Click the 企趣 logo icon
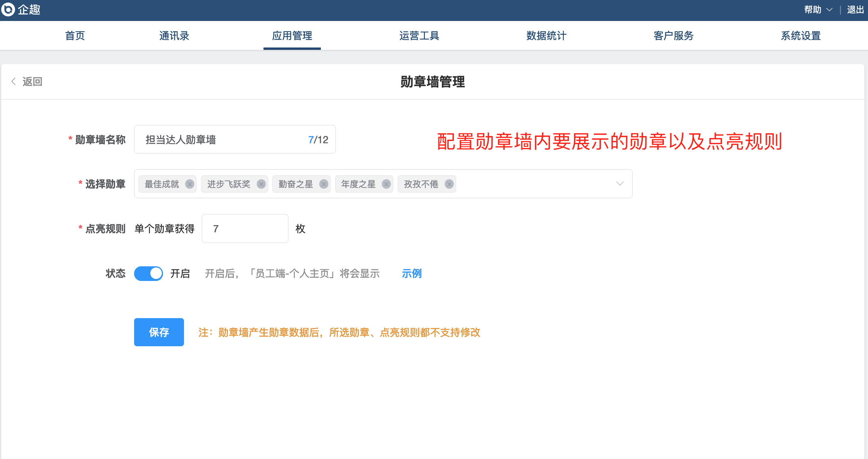 click(x=8, y=9)
